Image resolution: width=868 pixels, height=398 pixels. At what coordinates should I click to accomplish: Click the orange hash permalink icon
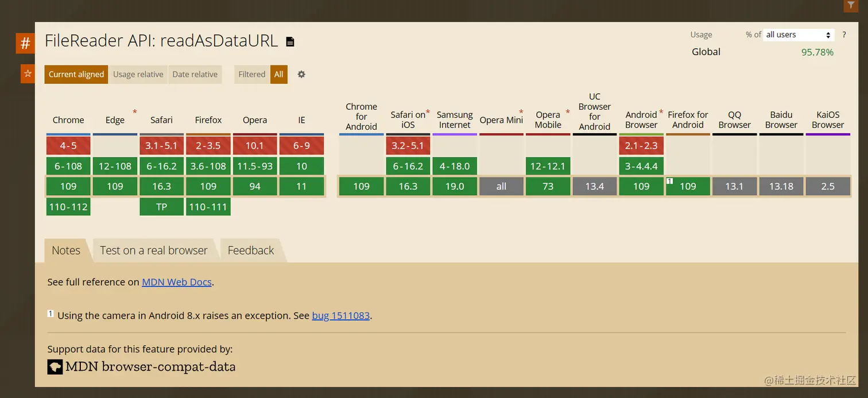coord(25,43)
